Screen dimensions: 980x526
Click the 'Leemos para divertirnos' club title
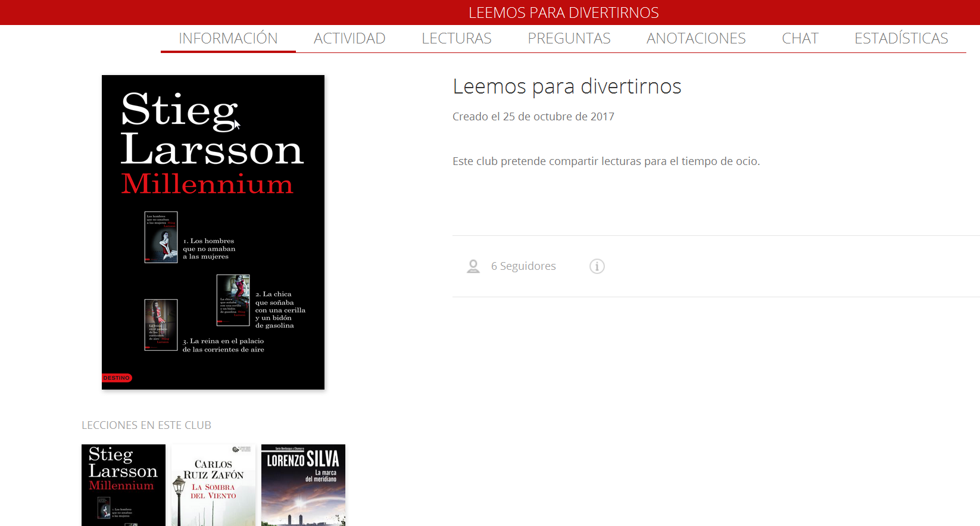567,87
